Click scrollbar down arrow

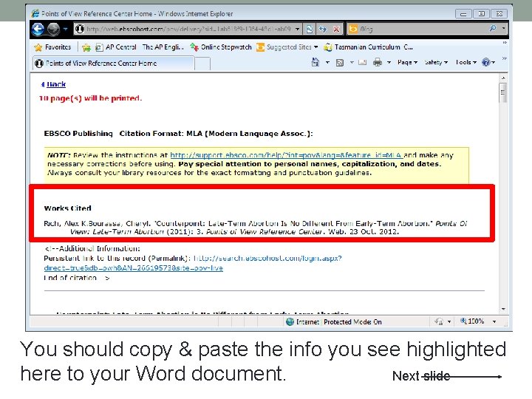pos(503,309)
